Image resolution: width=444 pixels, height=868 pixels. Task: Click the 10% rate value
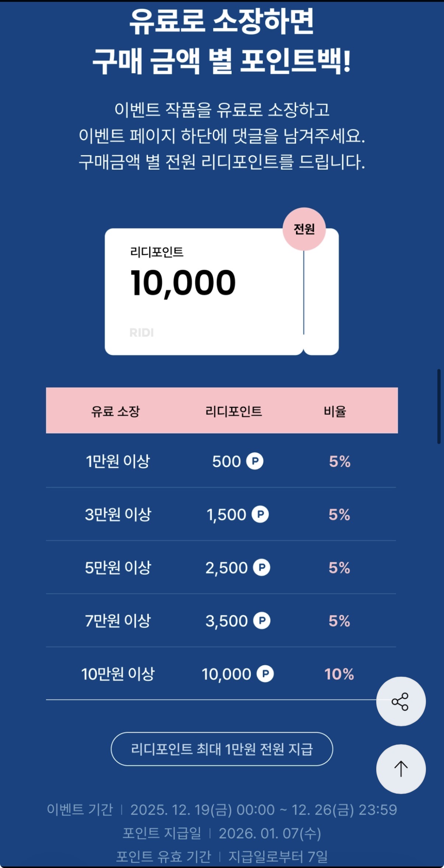339,674
